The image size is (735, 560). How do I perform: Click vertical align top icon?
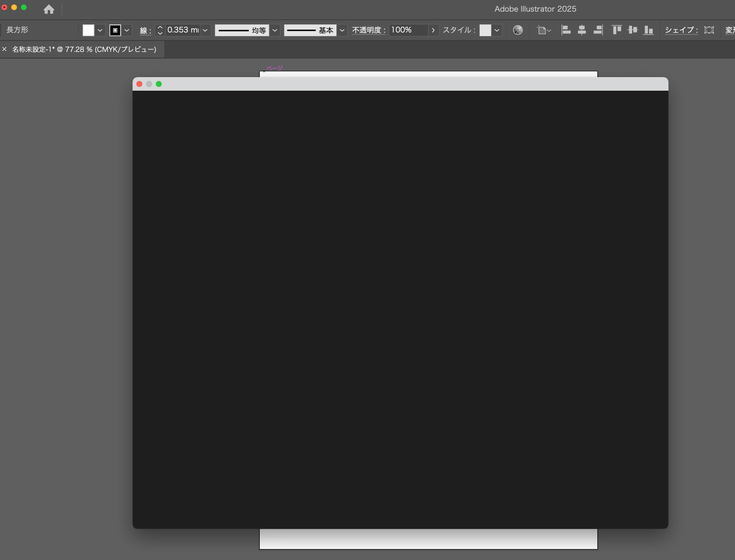(x=617, y=30)
